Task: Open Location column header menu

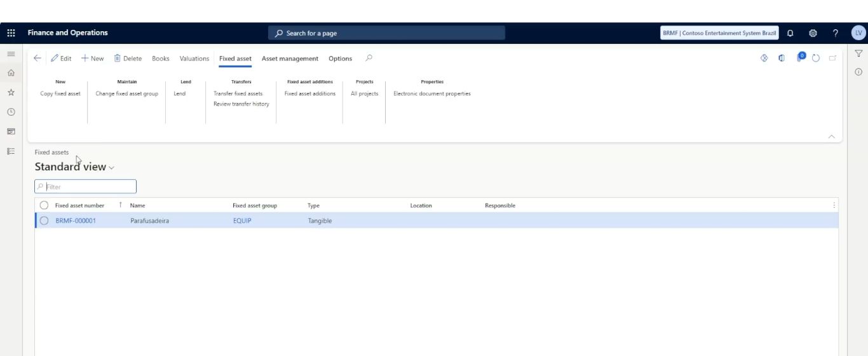Action: (x=421, y=205)
